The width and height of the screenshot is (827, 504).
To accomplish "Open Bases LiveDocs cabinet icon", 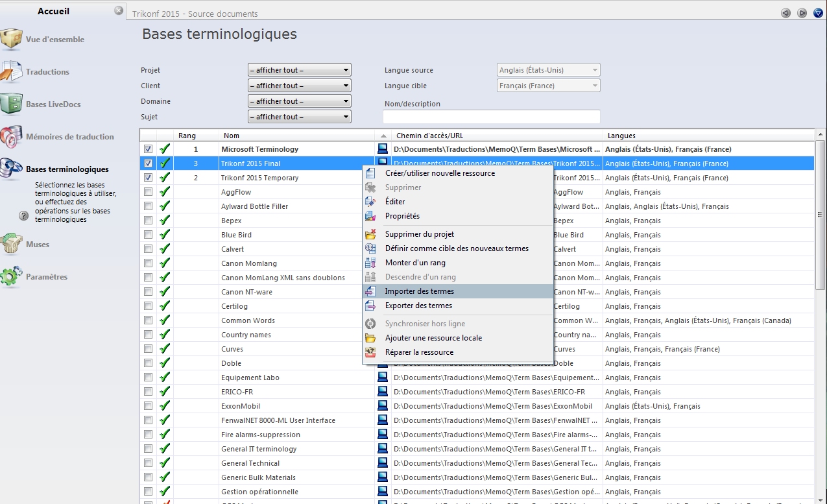I will pos(11,104).
